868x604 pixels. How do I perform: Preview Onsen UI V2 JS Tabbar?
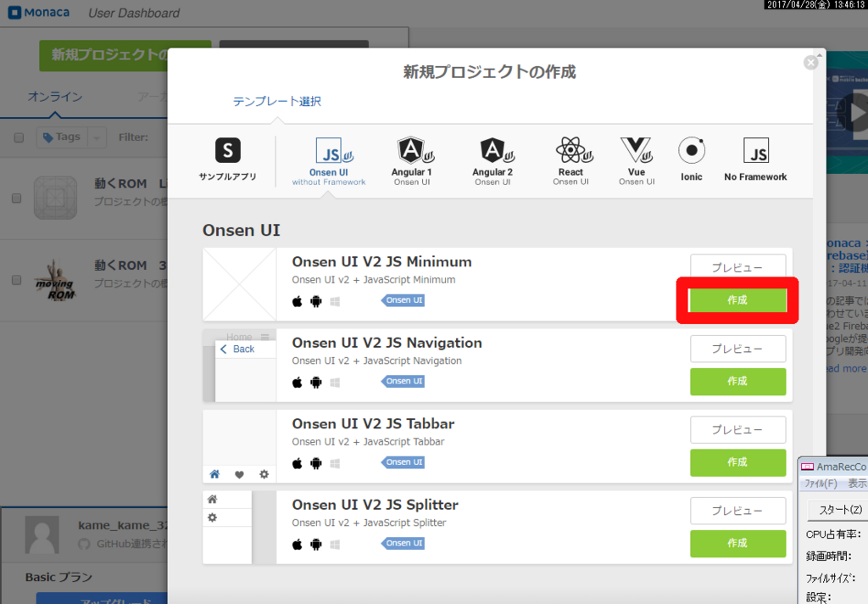(x=737, y=429)
